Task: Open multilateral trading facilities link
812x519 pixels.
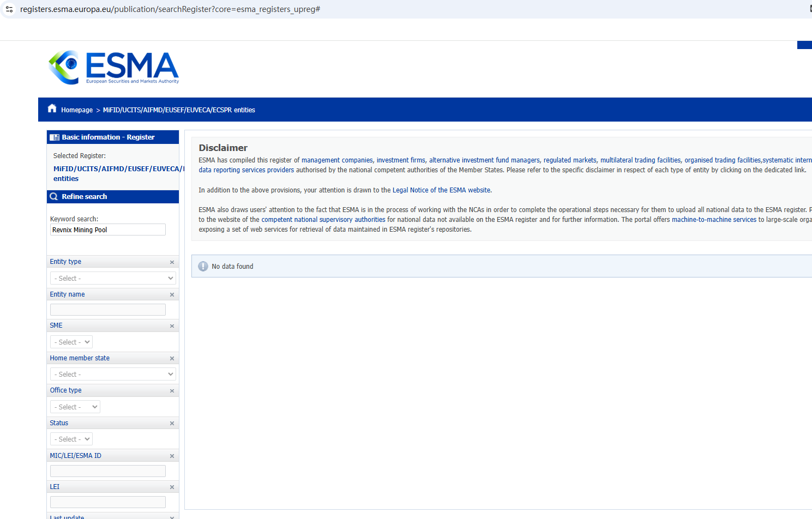Action: (641, 160)
